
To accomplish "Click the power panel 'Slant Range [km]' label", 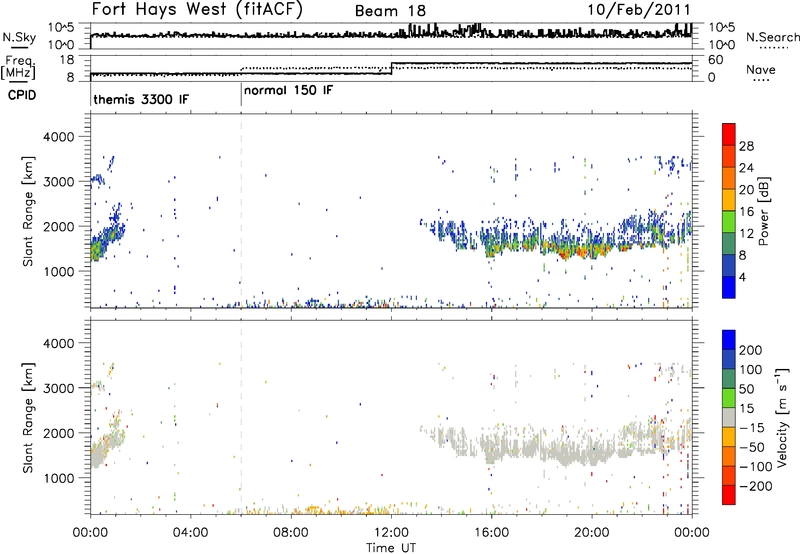I will point(28,211).
